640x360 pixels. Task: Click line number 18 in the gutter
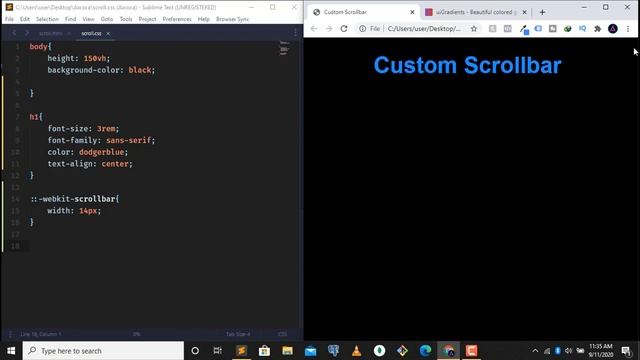[x=15, y=246]
